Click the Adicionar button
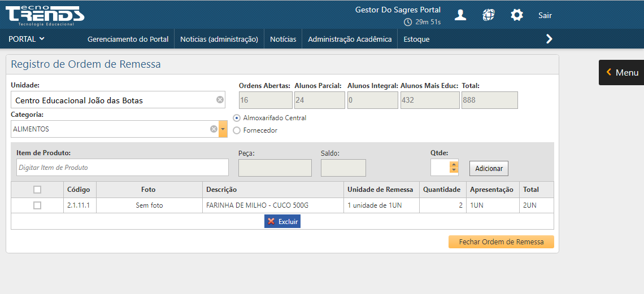644x294 pixels. [489, 169]
